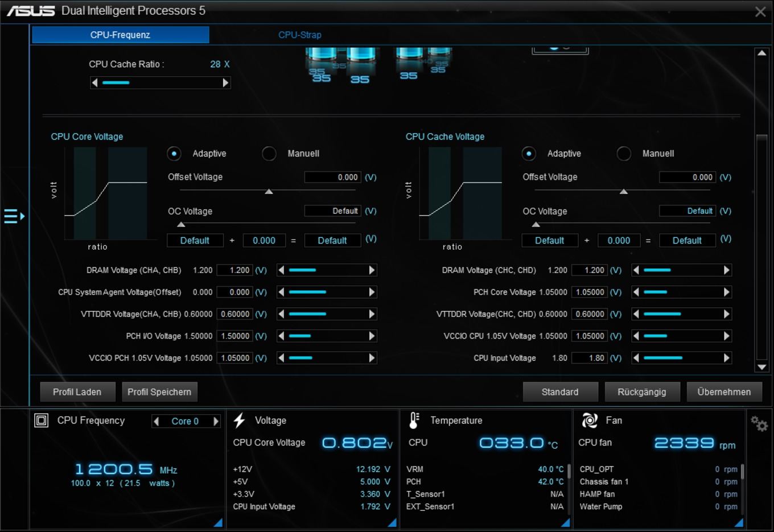Increase VTTDDR Voltage(CHC, CHD) right arrow
Image resolution: width=774 pixels, height=532 pixels.
pos(726,314)
